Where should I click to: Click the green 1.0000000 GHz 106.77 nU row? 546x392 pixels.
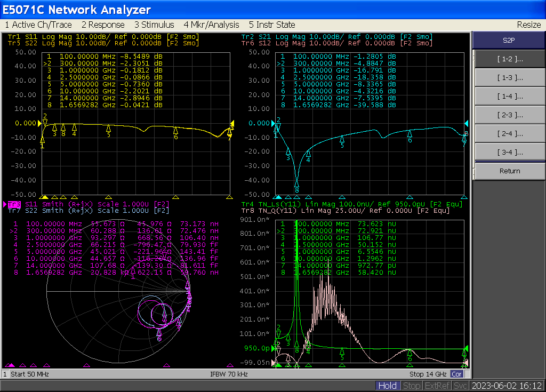(338, 238)
